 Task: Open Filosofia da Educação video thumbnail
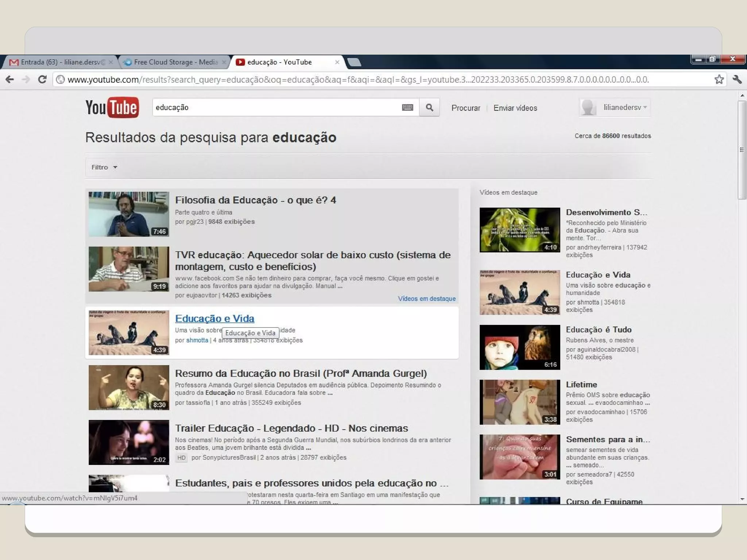pos(129,214)
